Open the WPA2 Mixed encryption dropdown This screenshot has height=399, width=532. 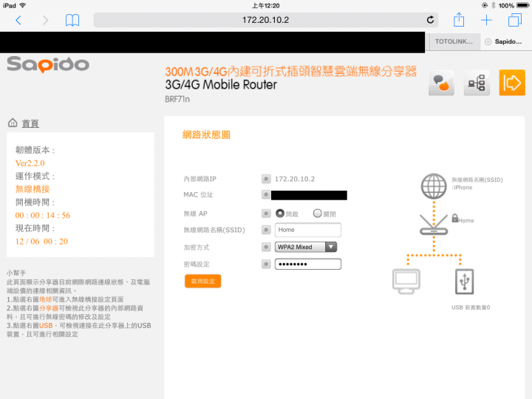(306, 247)
